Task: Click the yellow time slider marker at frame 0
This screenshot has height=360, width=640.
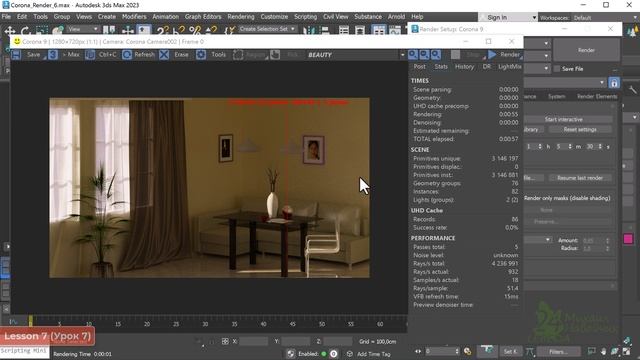Action: (x=31, y=321)
